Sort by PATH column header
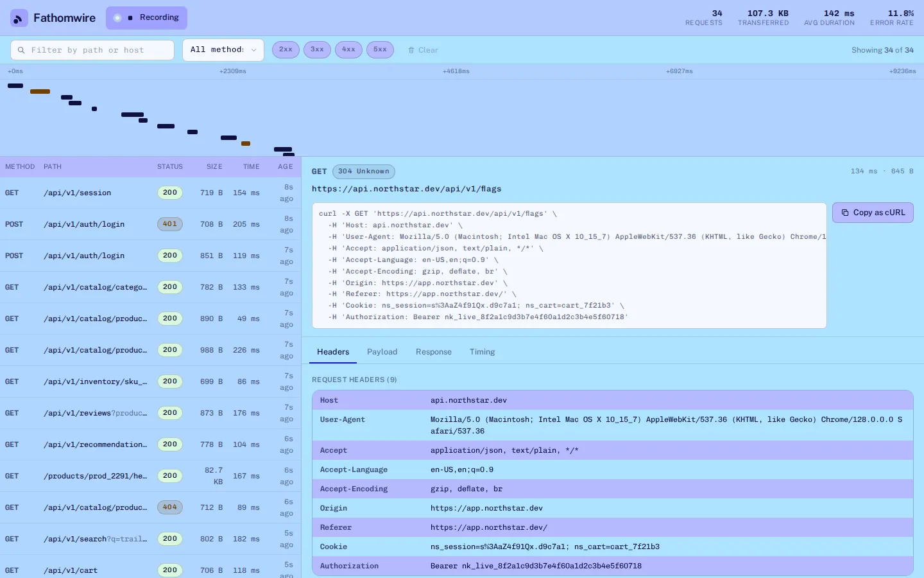 [x=53, y=167]
